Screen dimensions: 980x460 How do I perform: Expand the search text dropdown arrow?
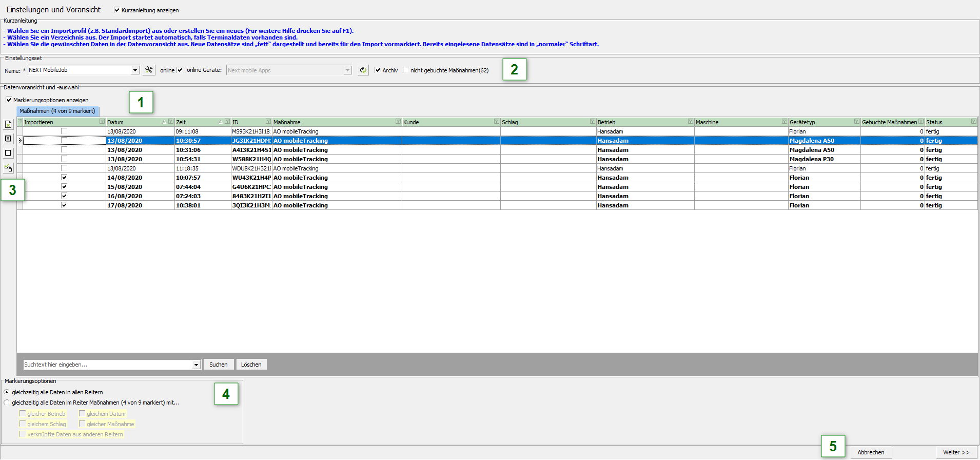(196, 365)
